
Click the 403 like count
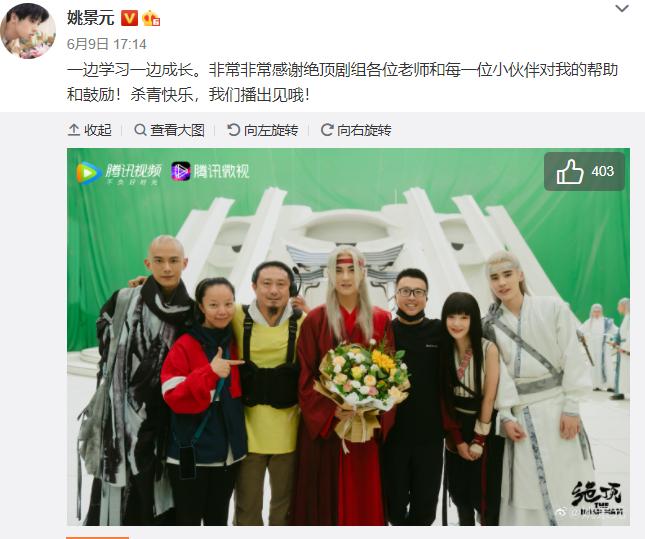pyautogui.click(x=603, y=171)
